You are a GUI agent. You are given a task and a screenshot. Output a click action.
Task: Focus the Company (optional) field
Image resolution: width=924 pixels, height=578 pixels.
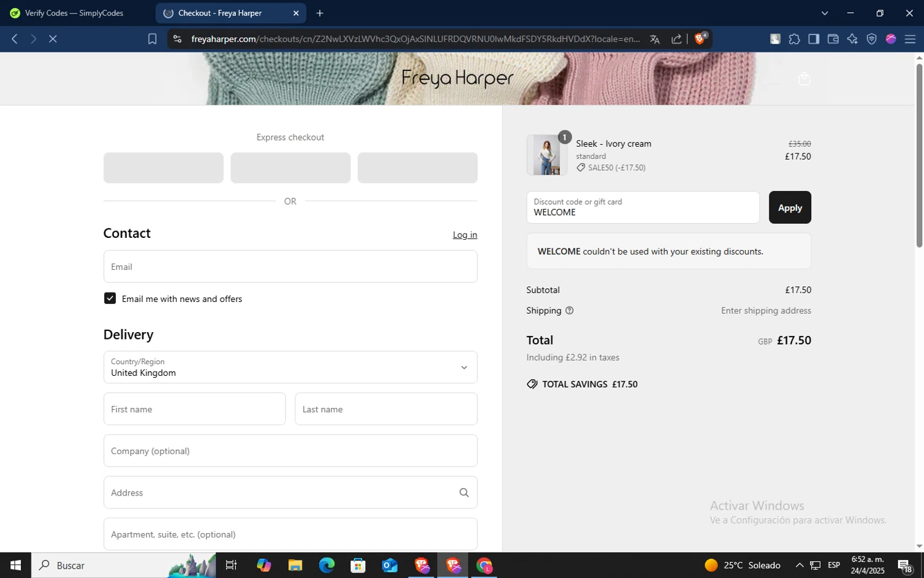tap(290, 450)
